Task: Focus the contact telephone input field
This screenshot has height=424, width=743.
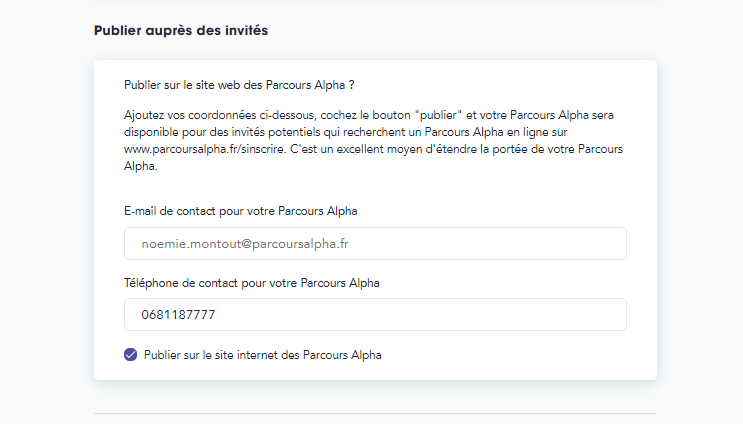Action: point(375,315)
